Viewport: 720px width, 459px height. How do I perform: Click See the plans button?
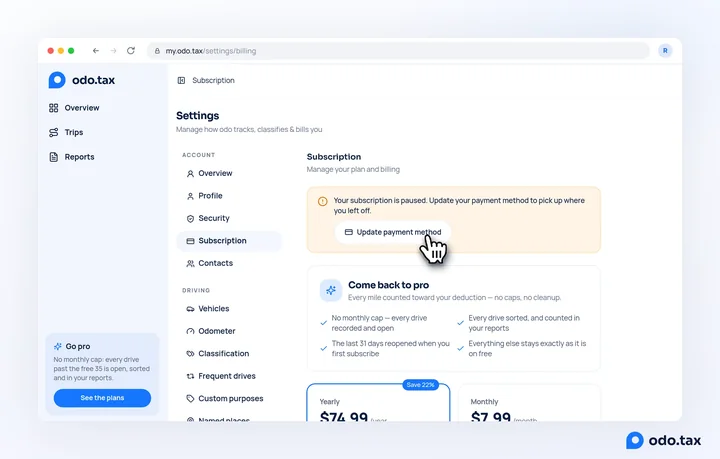[102, 398]
